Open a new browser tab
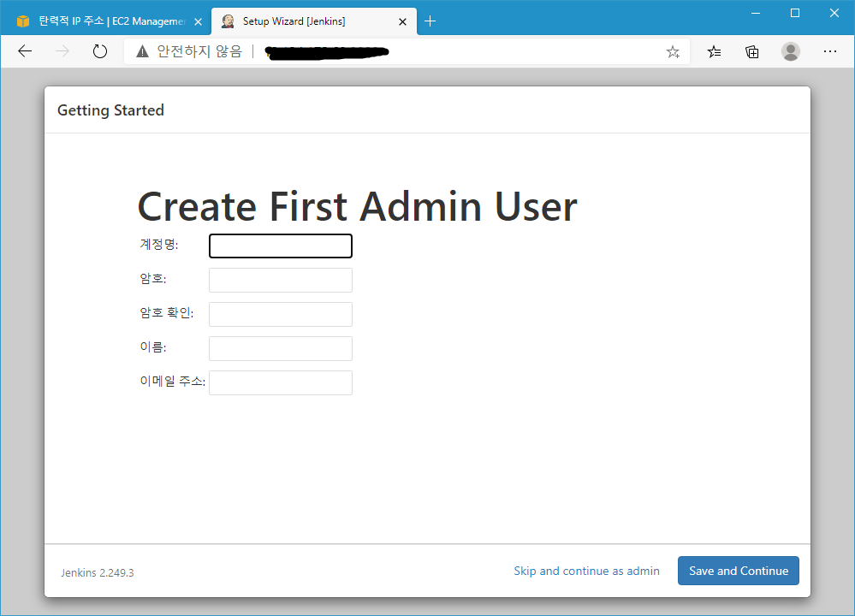 point(430,21)
